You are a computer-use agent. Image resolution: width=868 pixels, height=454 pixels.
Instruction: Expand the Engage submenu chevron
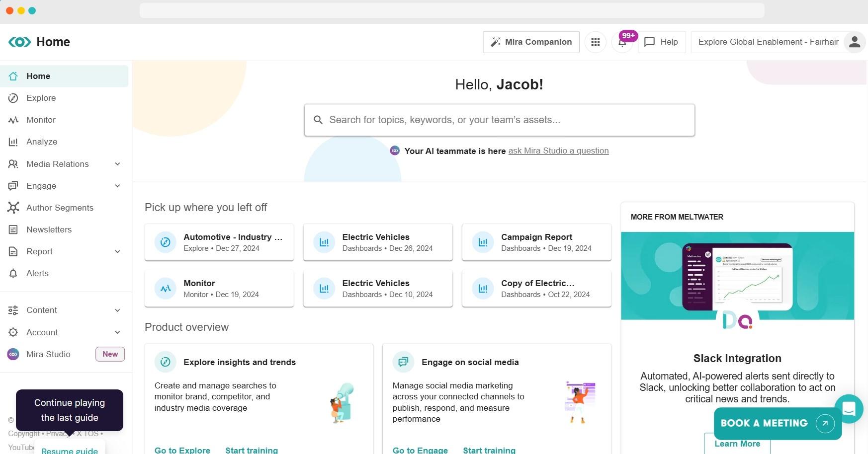118,186
